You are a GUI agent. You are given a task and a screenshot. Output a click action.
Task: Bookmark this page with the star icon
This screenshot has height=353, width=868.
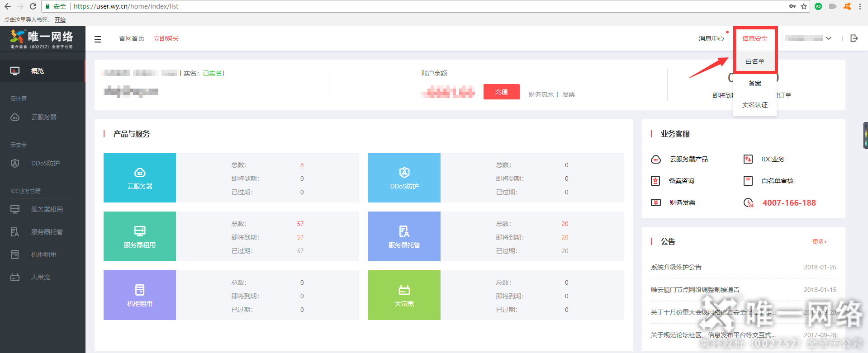804,6
